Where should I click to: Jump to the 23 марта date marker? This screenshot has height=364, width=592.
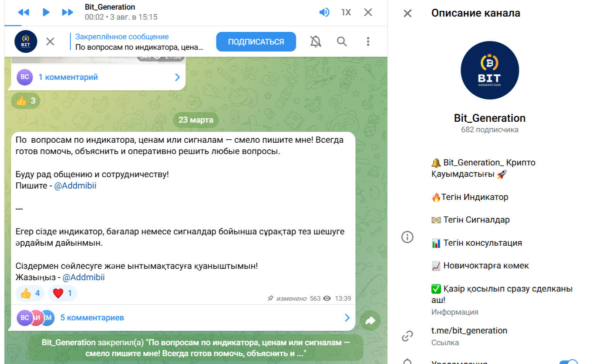coord(196,120)
